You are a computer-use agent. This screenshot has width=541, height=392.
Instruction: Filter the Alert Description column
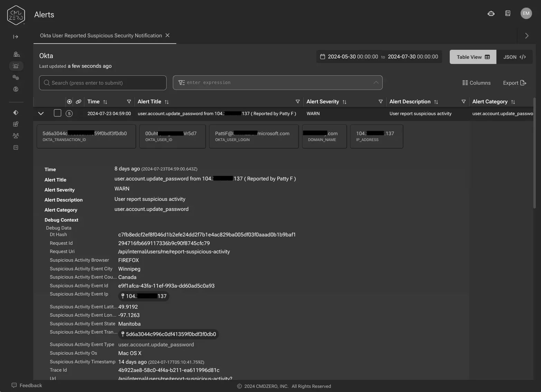464,102
